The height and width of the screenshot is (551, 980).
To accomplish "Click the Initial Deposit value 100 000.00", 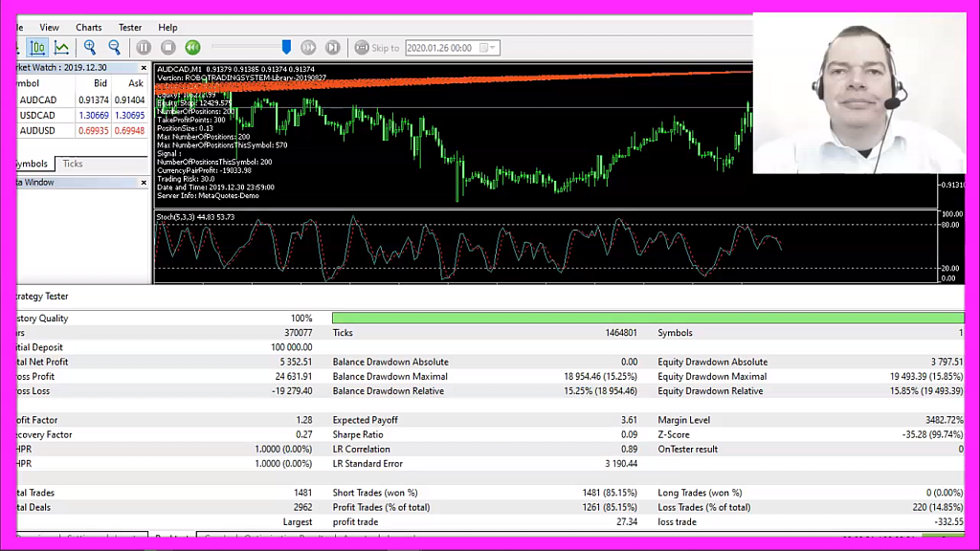I will point(291,346).
